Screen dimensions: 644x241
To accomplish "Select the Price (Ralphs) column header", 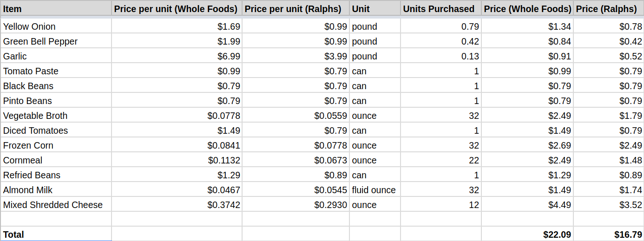I will [608, 9].
